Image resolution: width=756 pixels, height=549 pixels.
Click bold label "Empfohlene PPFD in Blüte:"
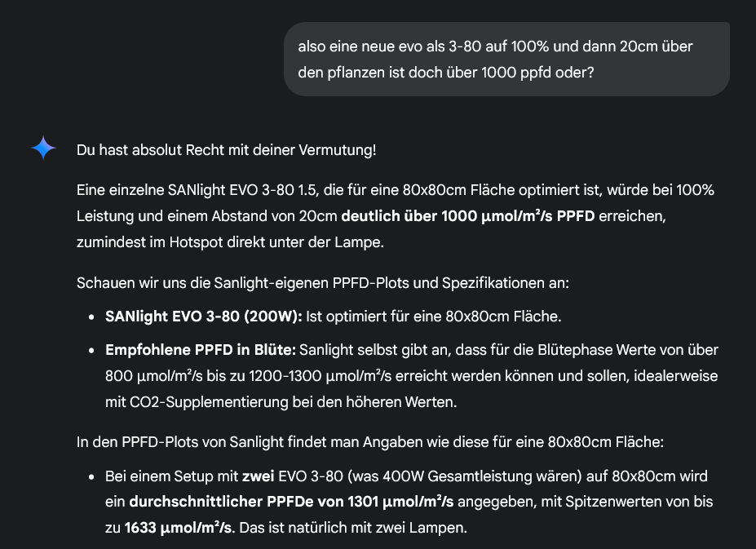point(201,350)
